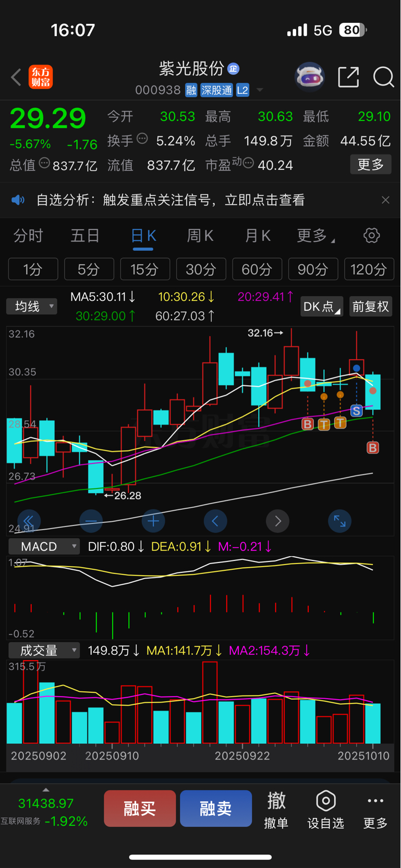Open chart settings gear icon

pos(371,236)
